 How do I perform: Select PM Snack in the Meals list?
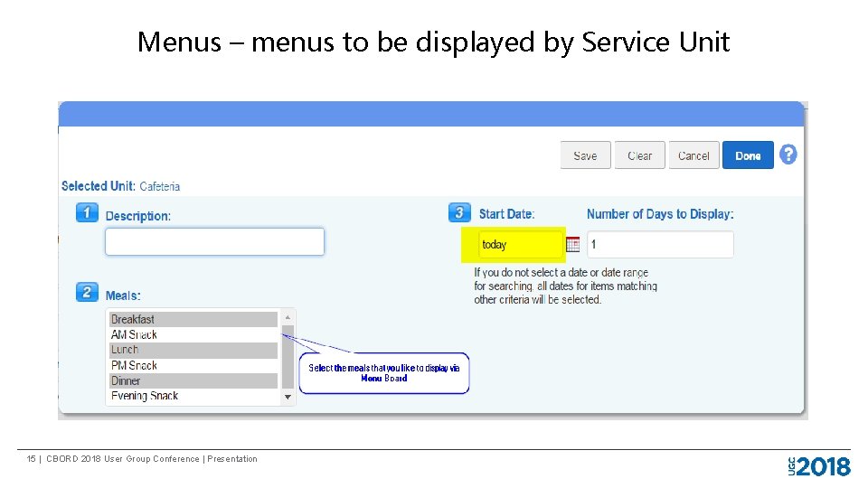click(193, 365)
